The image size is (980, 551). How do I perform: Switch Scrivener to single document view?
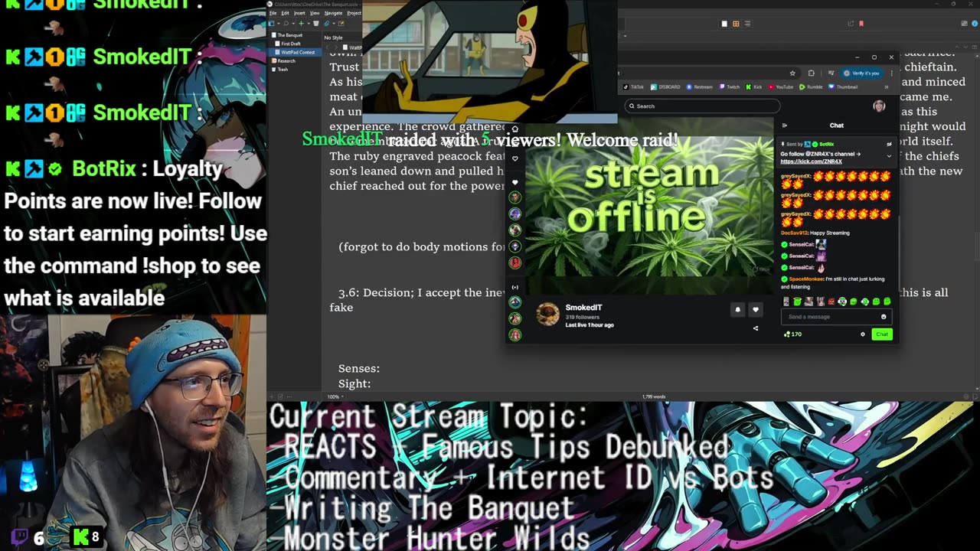(x=724, y=24)
